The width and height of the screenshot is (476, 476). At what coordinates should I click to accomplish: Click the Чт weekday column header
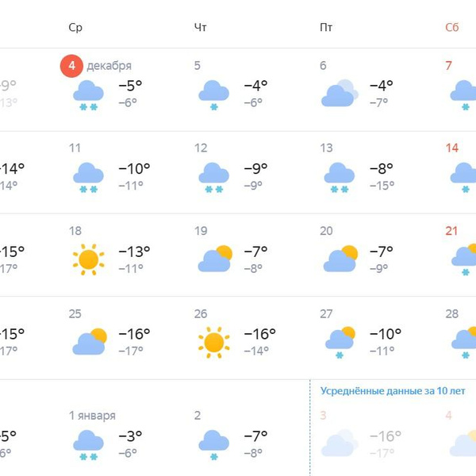click(x=201, y=27)
